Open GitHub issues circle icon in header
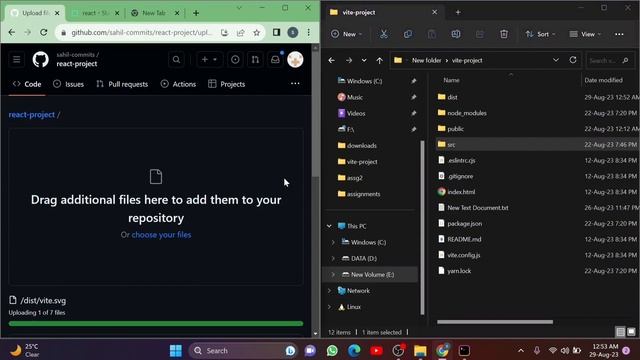The image size is (640, 360). tap(235, 60)
